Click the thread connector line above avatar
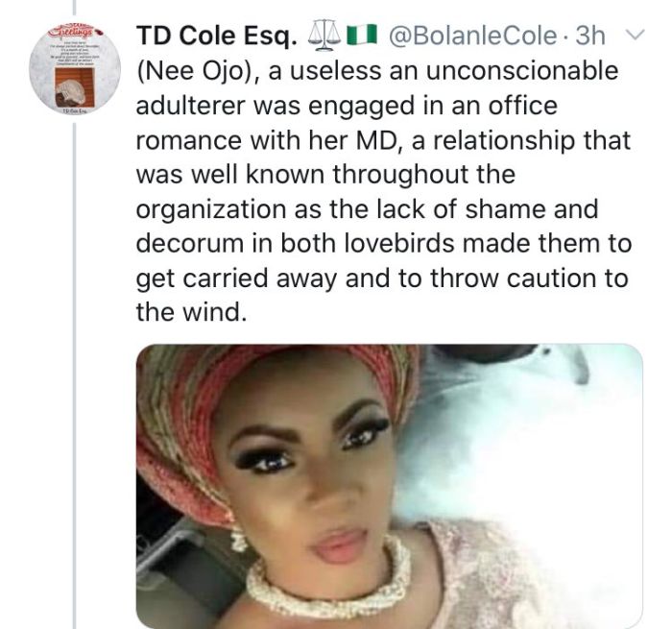 point(74,7)
